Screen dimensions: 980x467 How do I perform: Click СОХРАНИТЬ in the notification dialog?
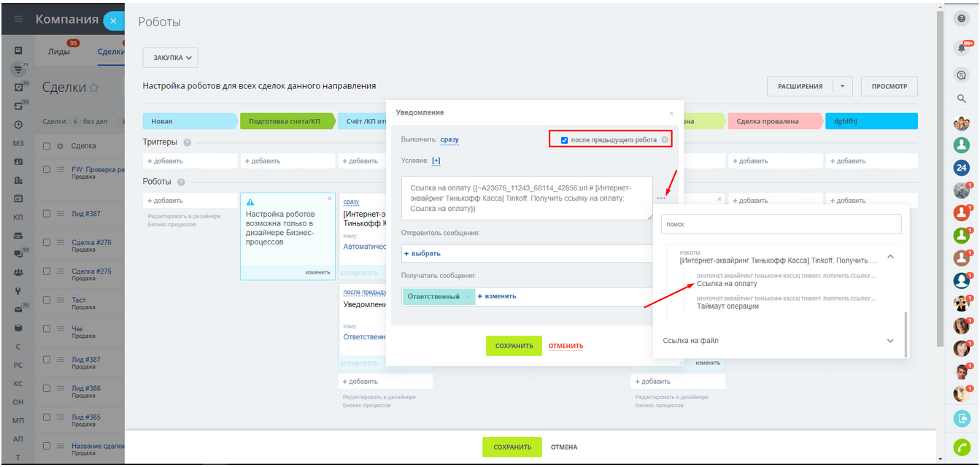click(x=514, y=346)
